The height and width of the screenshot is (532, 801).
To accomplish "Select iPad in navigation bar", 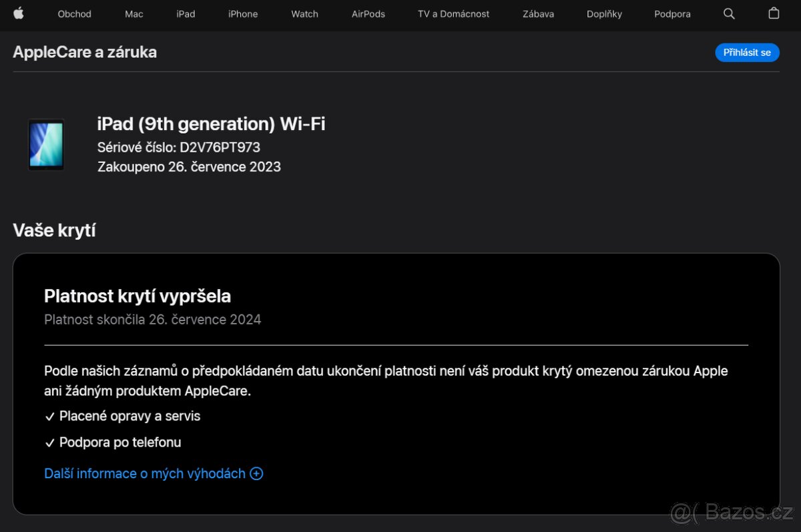I will tap(186, 14).
